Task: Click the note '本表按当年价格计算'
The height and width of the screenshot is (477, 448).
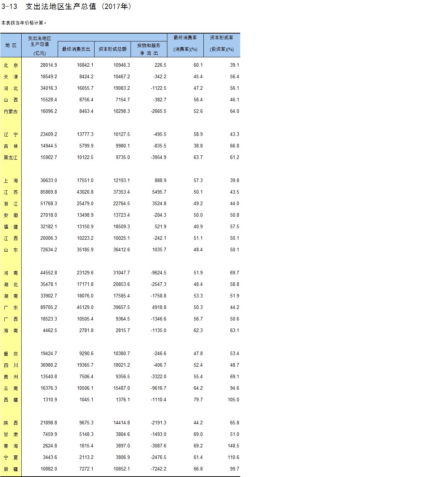Action: coord(24,23)
